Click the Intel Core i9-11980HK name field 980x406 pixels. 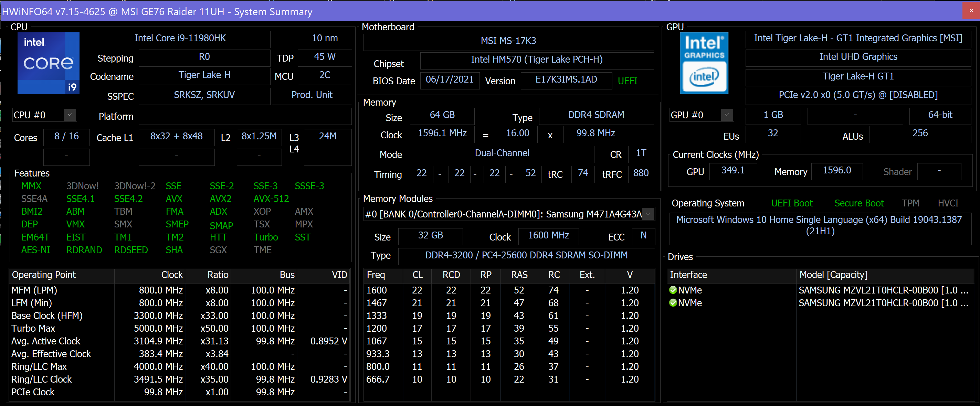pos(180,39)
